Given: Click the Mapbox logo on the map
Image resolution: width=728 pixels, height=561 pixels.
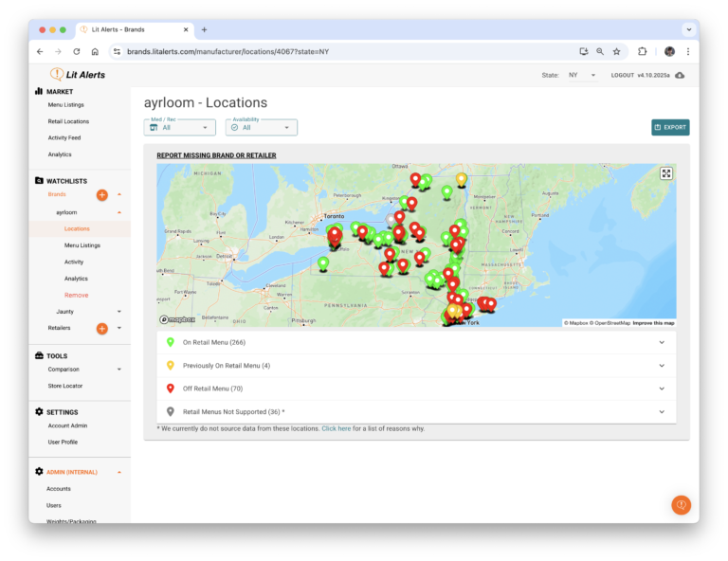Looking at the screenshot, I should coord(177,319).
